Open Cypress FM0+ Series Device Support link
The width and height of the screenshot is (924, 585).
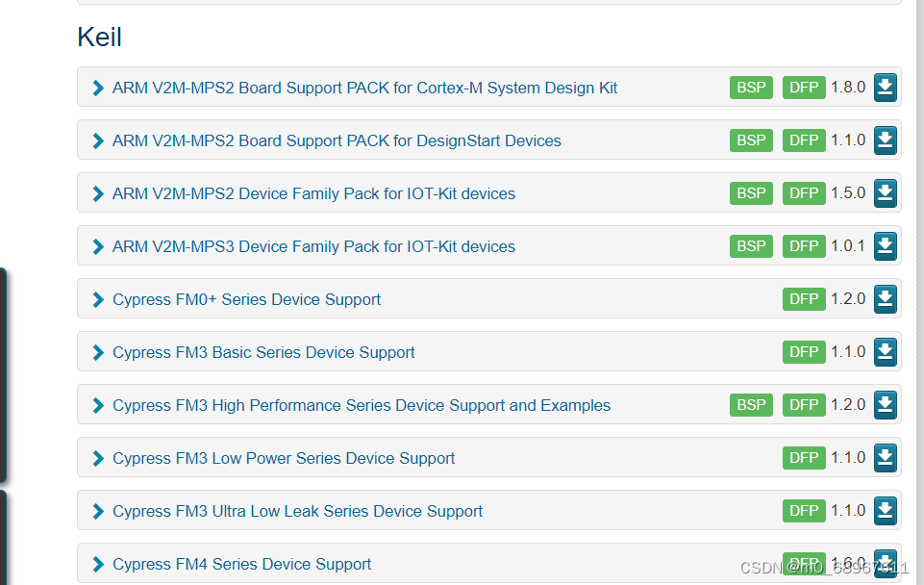tap(246, 299)
